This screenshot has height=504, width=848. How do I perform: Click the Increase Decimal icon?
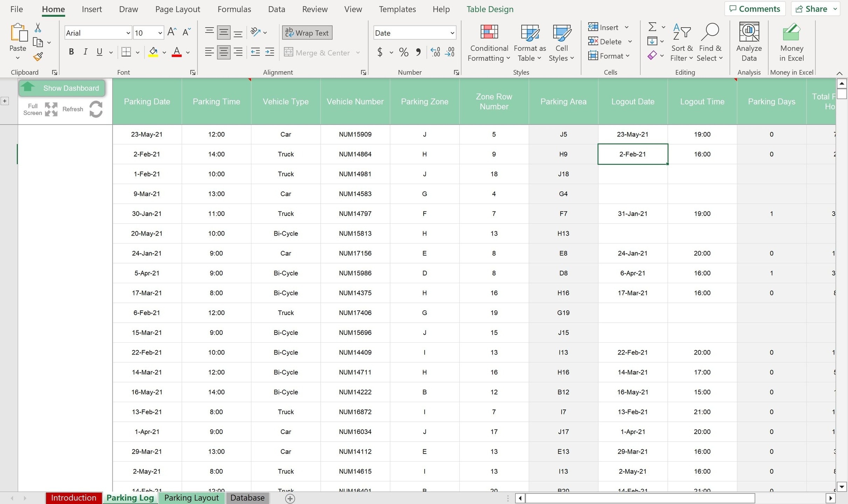[436, 52]
